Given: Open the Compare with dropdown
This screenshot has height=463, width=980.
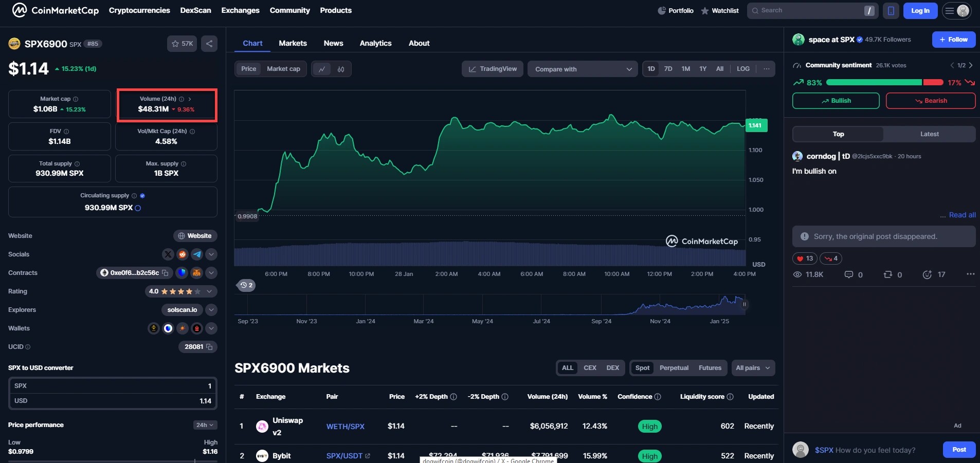Looking at the screenshot, I should (583, 69).
